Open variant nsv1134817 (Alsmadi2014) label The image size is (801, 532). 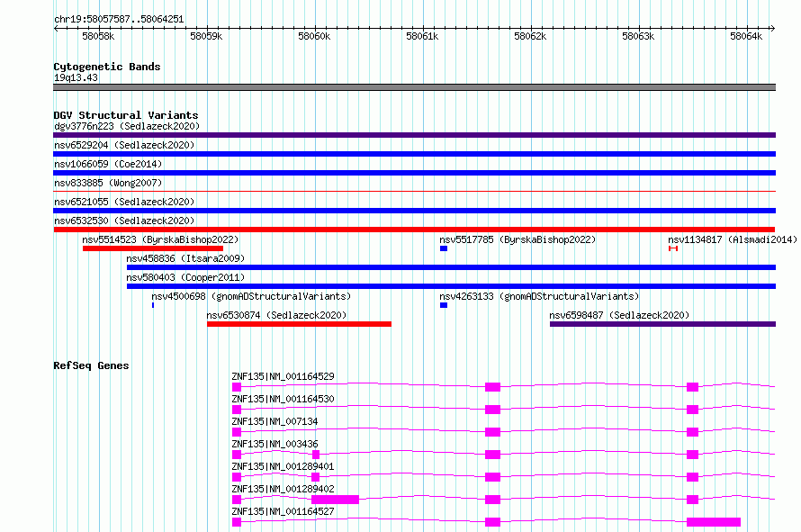[x=733, y=239]
